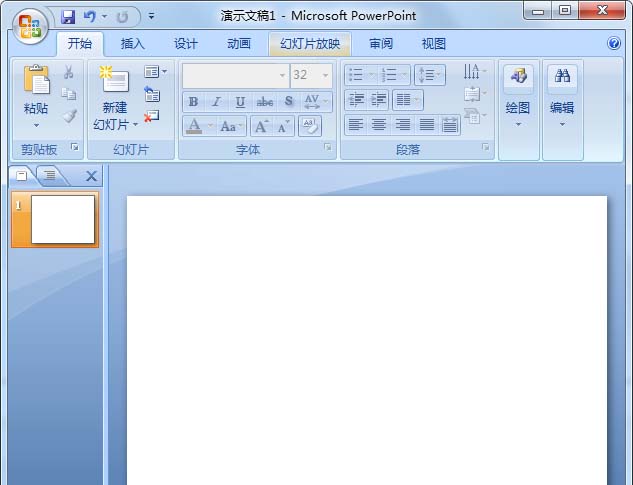
Task: Open the Undo history dropdown arrow
Action: [x=105, y=17]
